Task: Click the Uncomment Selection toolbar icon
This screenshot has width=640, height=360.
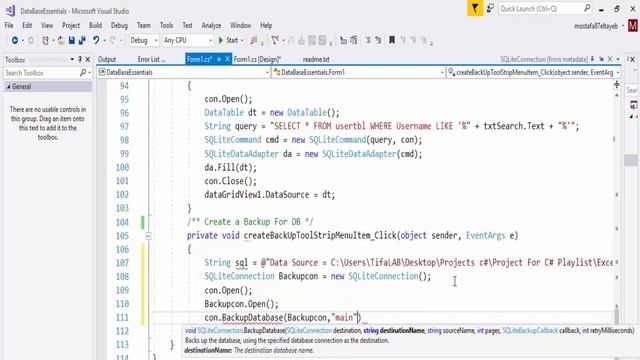Action: tap(378, 40)
